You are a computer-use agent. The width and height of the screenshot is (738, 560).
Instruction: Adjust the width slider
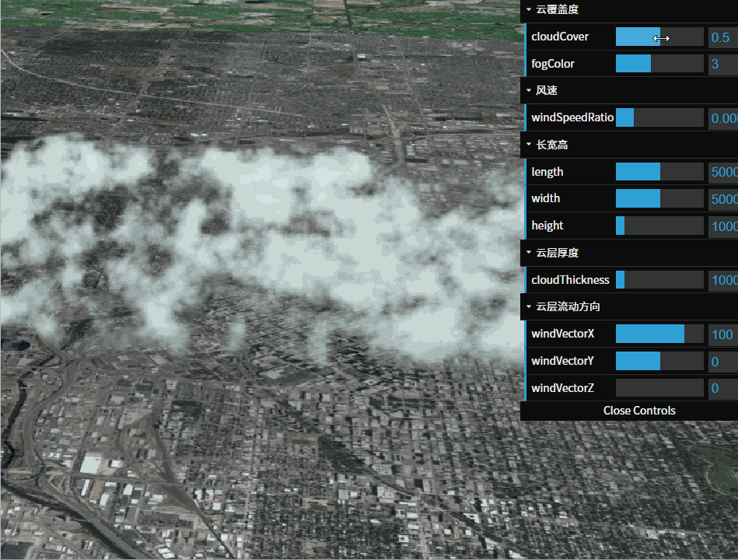tap(659, 198)
